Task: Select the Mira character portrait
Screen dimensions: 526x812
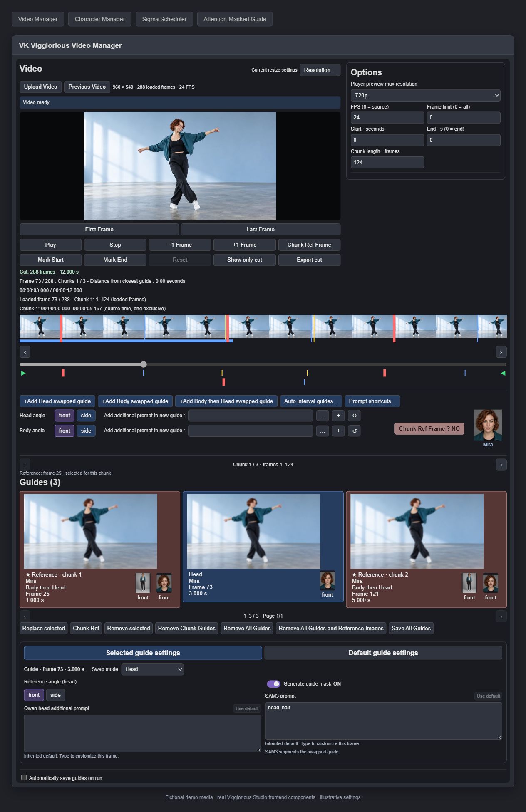Action: coord(488,425)
